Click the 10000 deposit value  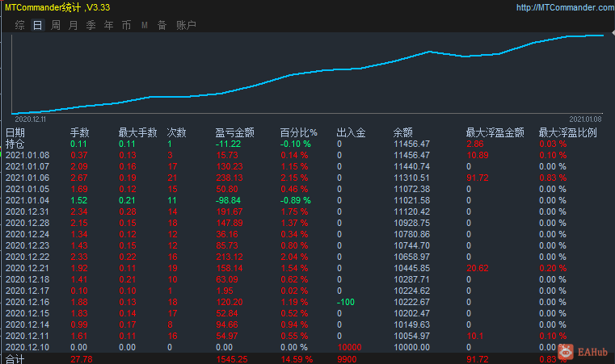349,348
